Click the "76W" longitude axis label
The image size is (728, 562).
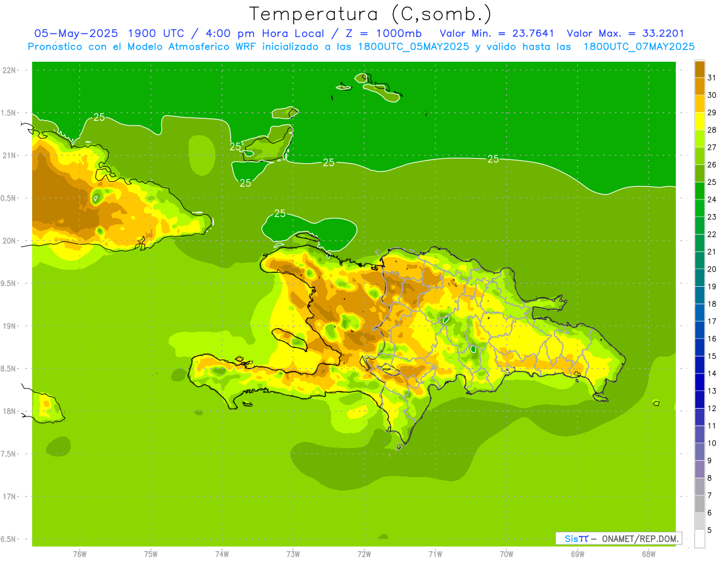pos(79,554)
